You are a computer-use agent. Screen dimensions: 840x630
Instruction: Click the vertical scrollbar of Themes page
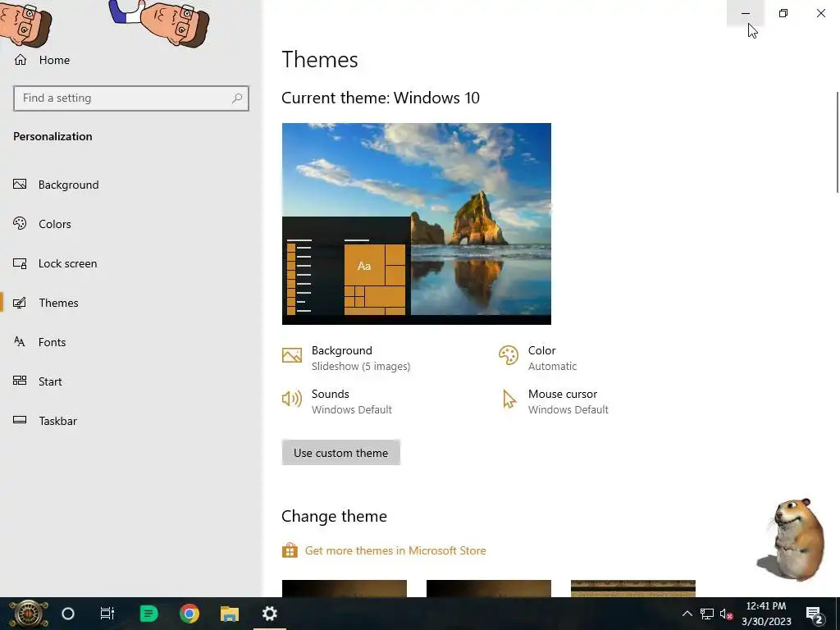click(x=838, y=142)
